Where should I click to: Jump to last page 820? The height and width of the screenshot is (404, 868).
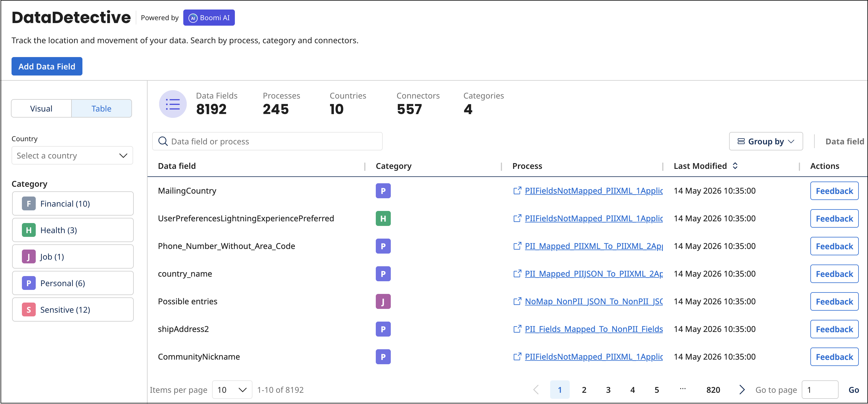click(x=713, y=390)
